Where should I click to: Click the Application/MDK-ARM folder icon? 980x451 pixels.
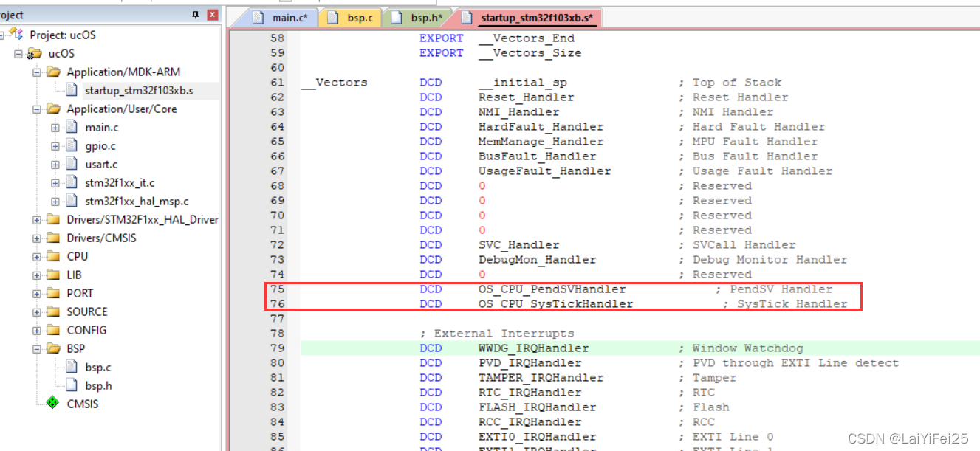click(x=53, y=72)
